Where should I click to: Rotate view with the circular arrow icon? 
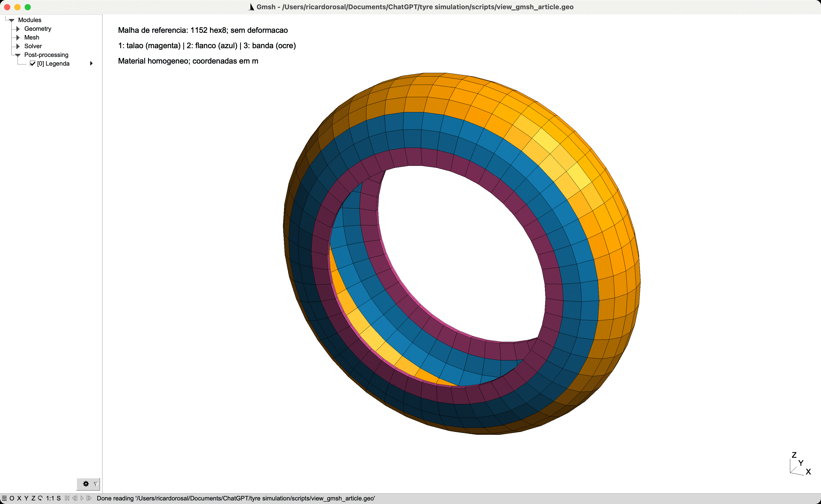(40, 498)
